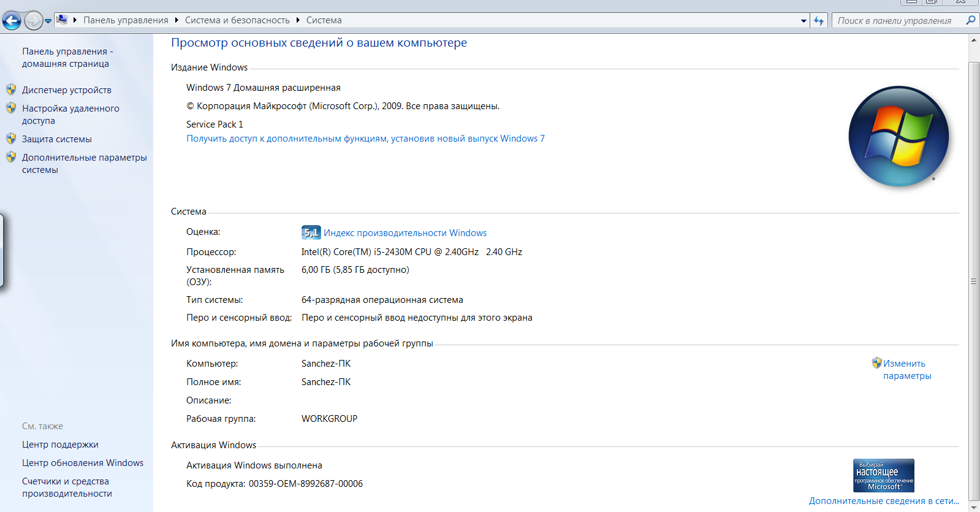This screenshot has height=512, width=980.
Task: Click the greyed Forward arrow button
Action: tap(33, 21)
